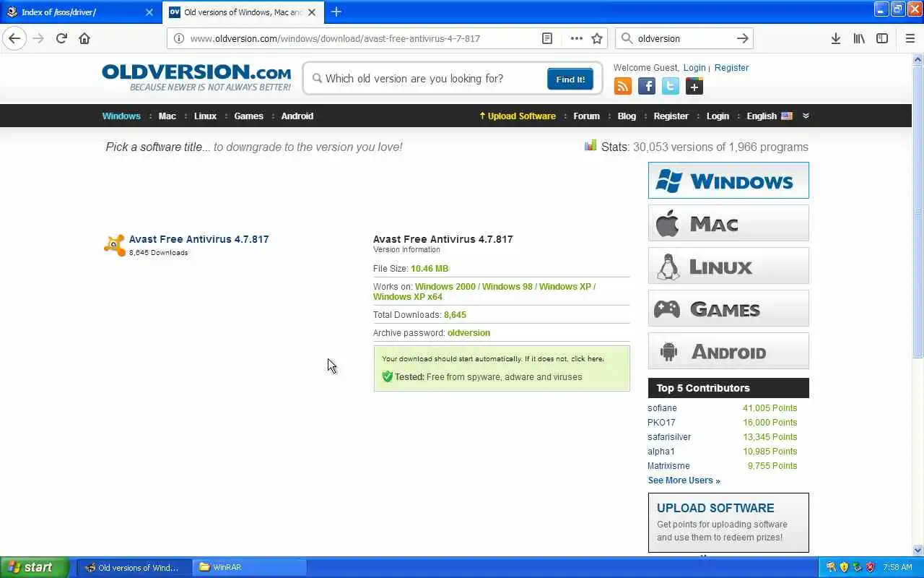The width and height of the screenshot is (924, 578).
Task: Click the black plus share icon
Action: (694, 87)
